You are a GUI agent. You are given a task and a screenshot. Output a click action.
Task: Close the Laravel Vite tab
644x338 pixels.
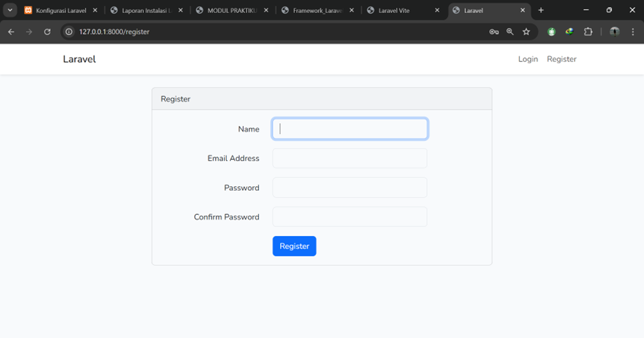[436, 10]
